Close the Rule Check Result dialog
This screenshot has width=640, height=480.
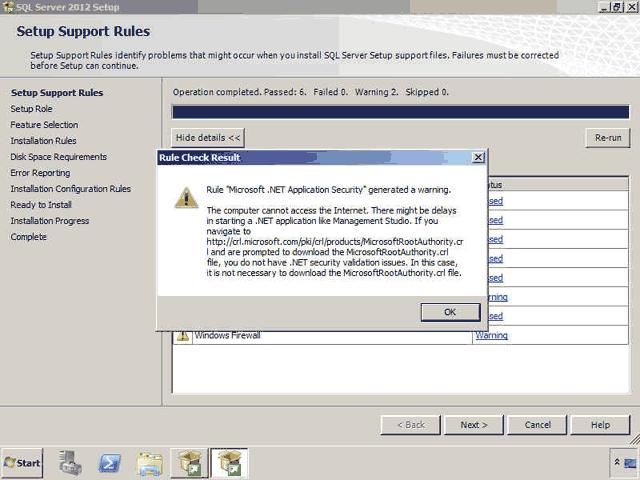(478, 158)
